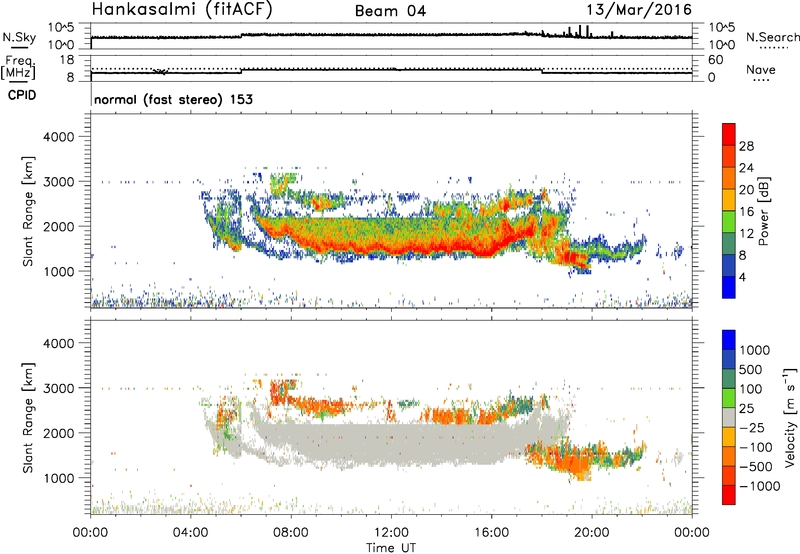Click the 4 label on the power colorbar
800x554 pixels.
point(742,277)
